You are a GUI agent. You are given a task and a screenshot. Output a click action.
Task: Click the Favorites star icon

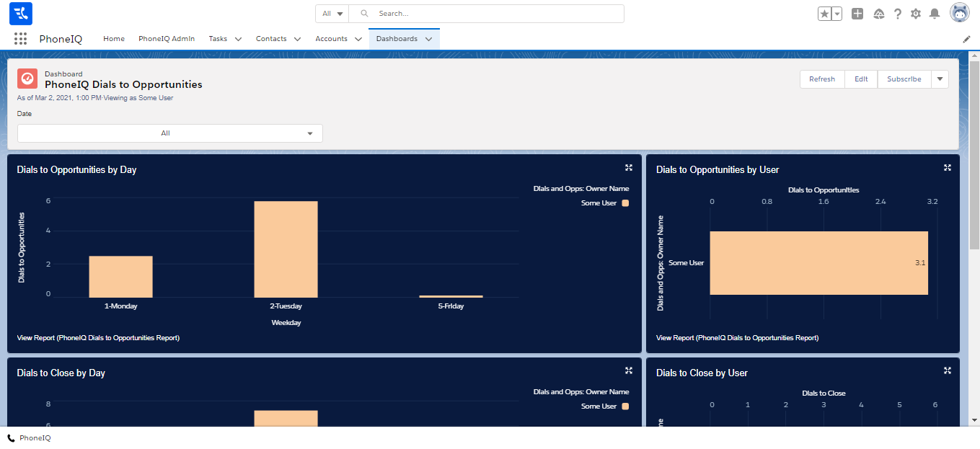tap(825, 14)
